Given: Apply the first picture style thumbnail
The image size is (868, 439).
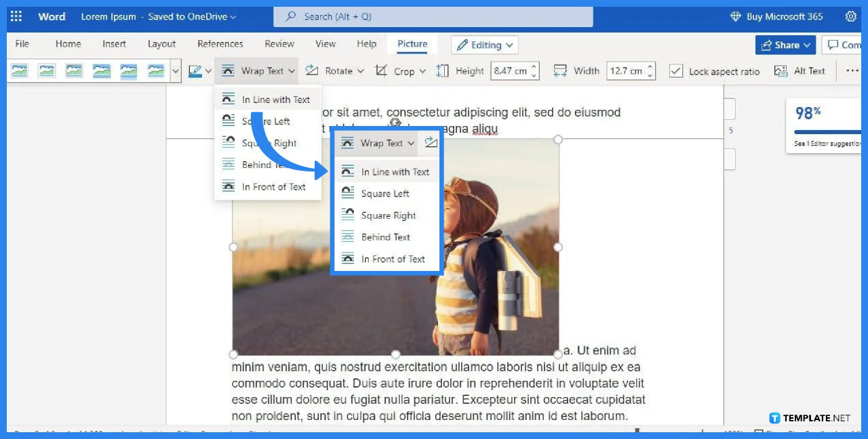Looking at the screenshot, I should coord(20,70).
